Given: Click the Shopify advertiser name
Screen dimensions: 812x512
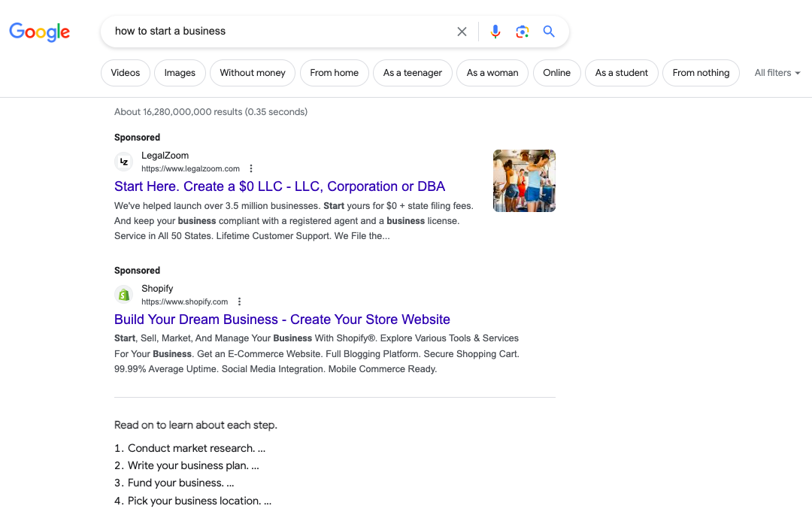Looking at the screenshot, I should tap(157, 289).
